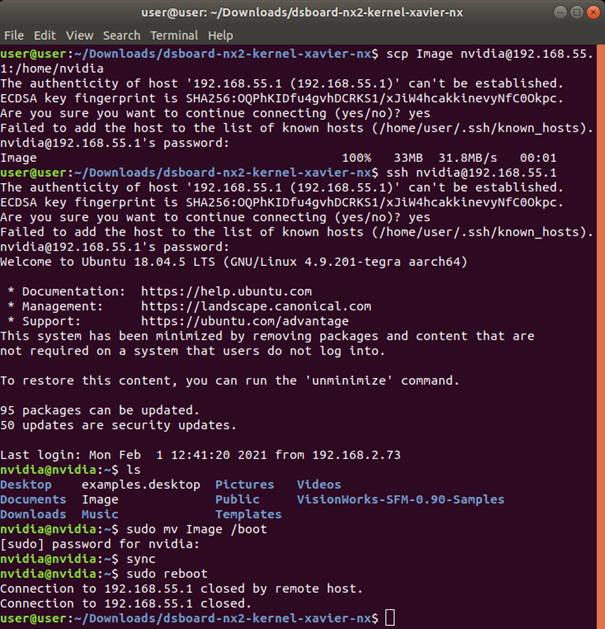Open the Help menu
This screenshot has height=629, width=605.
(x=220, y=35)
